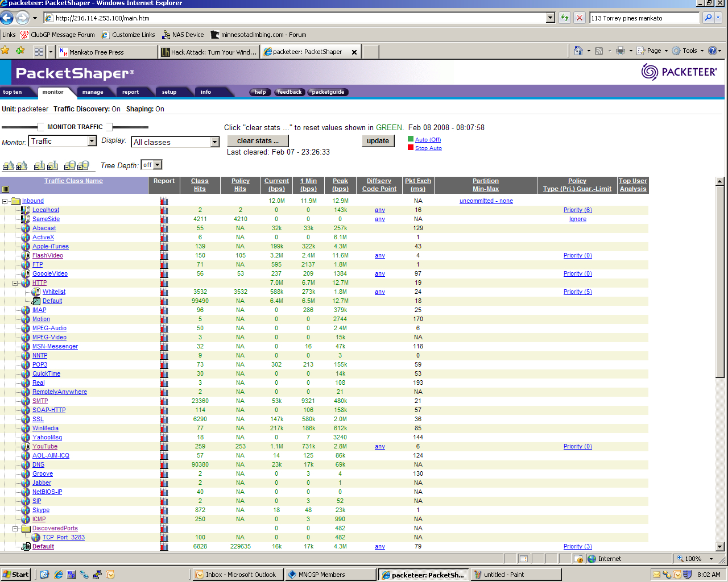Click the page vertical scrollbar down arrow
Image resolution: width=728 pixels, height=582 pixels.
pos(719,547)
